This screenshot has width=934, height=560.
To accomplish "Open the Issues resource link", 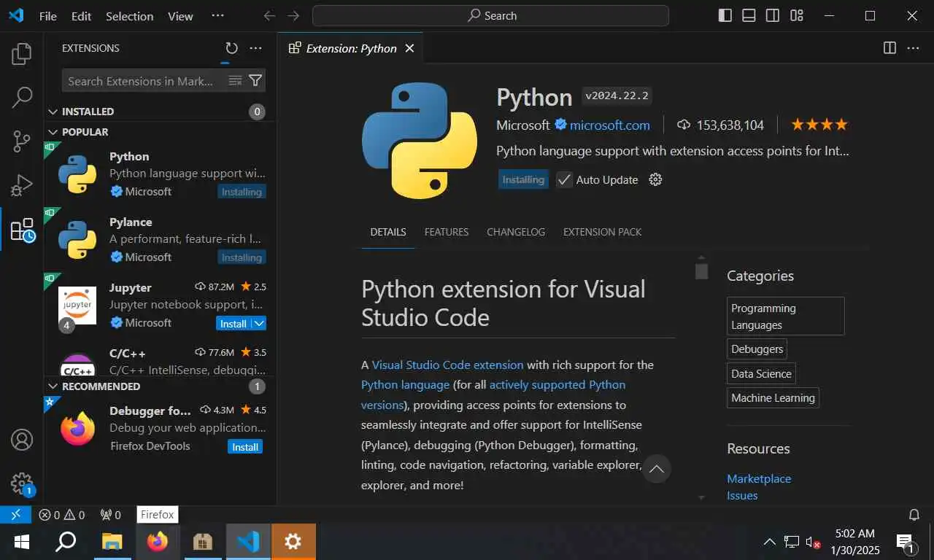I will [x=742, y=495].
